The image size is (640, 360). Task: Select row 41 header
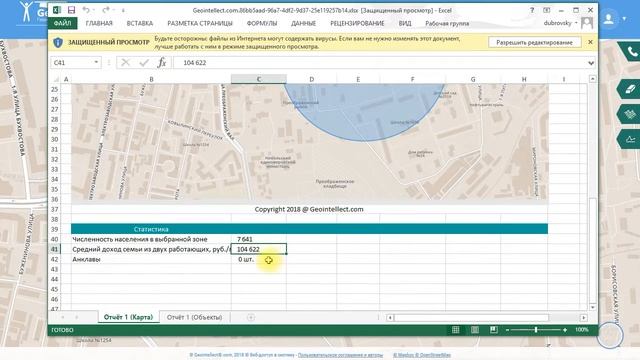[x=55, y=249]
